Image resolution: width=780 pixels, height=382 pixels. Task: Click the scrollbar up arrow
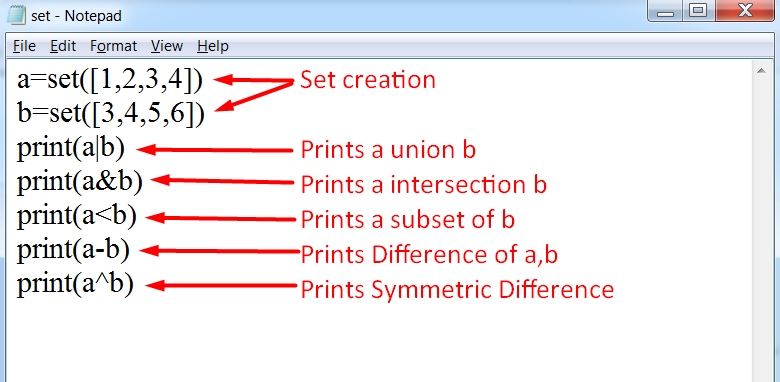[x=761, y=71]
